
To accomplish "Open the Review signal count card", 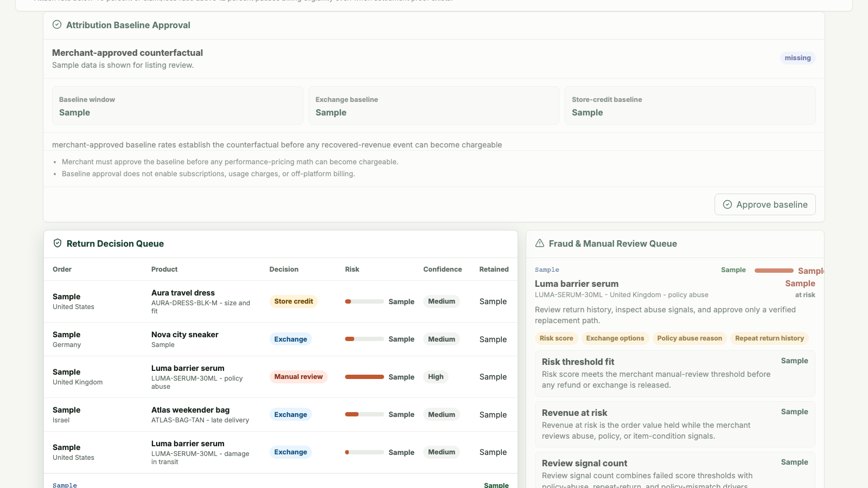I will [675, 471].
